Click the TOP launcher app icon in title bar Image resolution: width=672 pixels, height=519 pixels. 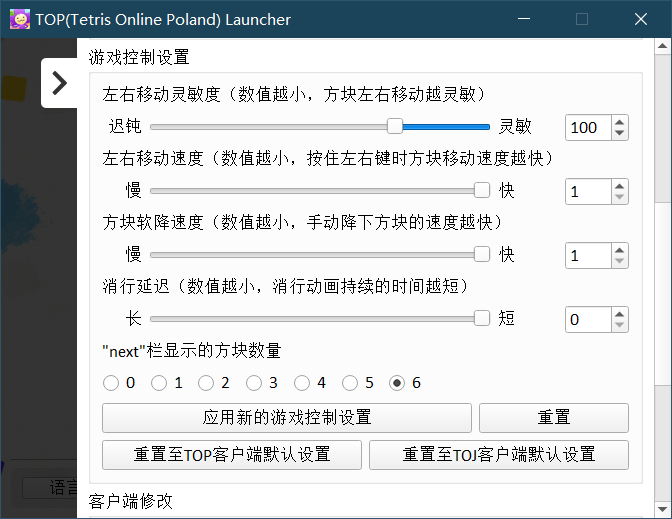(19, 19)
